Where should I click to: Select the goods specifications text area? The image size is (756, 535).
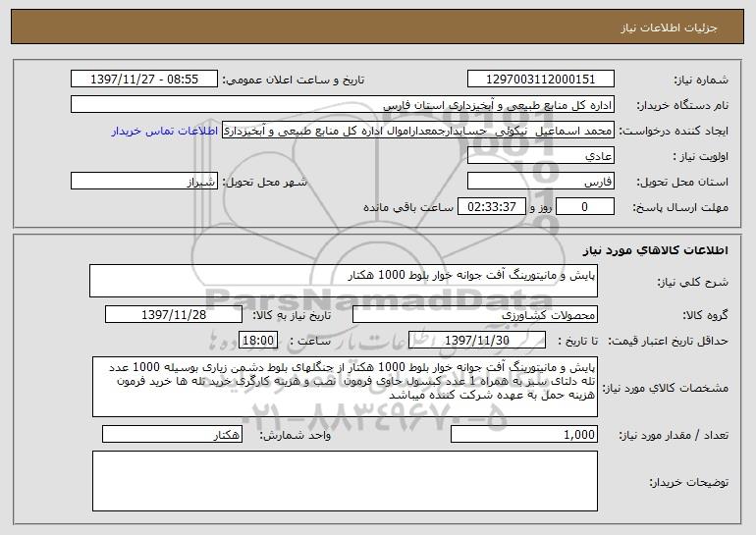click(345, 387)
